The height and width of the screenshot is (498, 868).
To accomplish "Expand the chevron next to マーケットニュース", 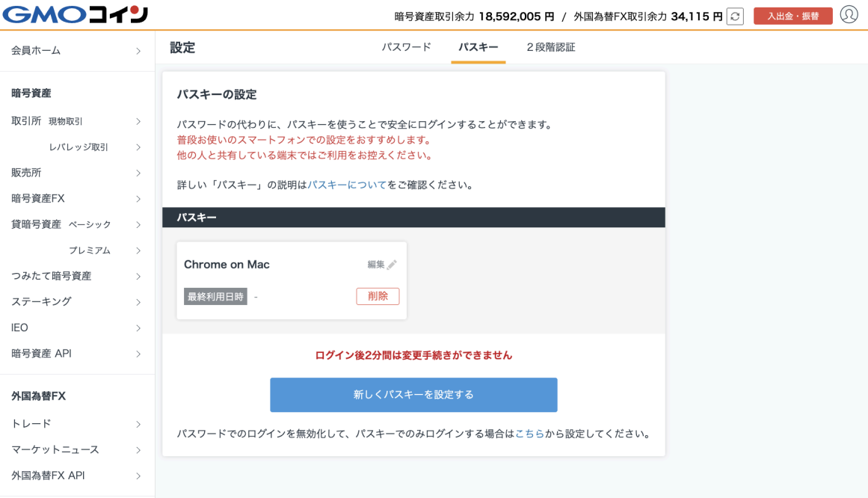I will [x=138, y=450].
